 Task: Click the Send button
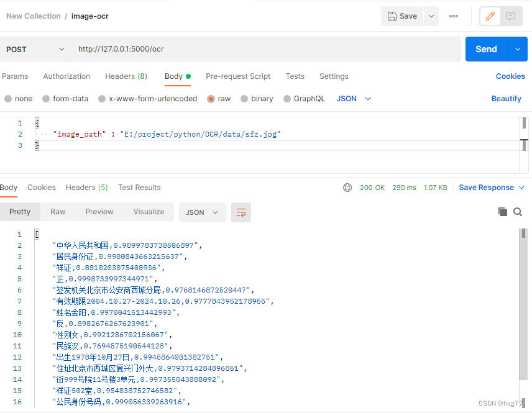click(x=487, y=48)
